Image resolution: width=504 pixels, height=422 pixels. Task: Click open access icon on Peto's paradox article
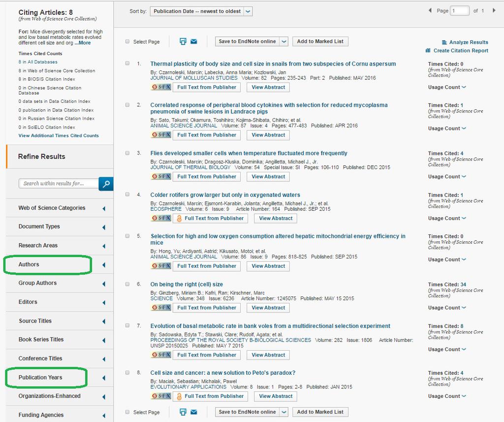(179, 396)
